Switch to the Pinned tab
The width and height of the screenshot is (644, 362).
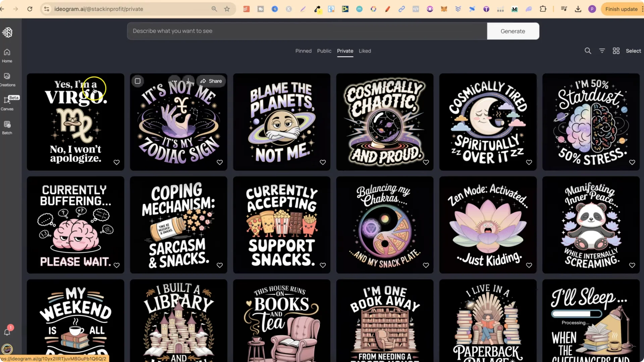click(303, 51)
